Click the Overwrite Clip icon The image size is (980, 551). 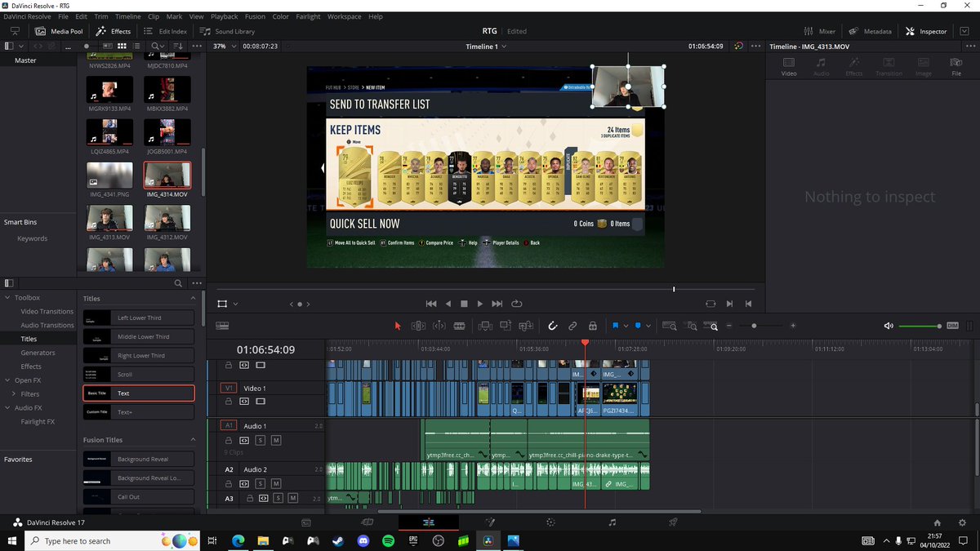coord(506,326)
